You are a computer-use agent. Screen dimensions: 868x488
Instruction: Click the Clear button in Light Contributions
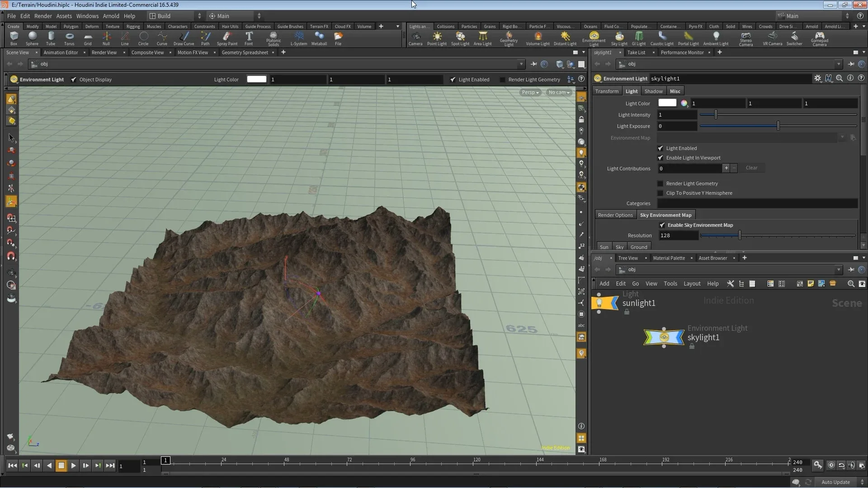click(x=752, y=168)
